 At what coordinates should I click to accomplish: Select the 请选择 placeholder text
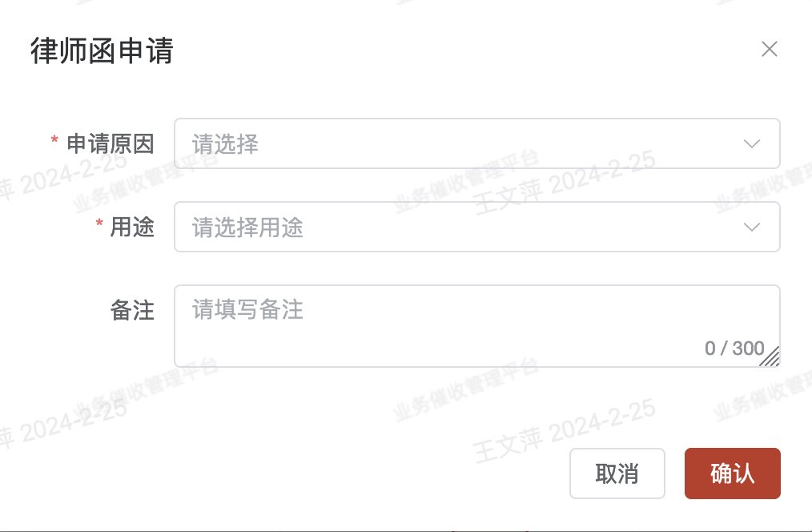pos(226,144)
